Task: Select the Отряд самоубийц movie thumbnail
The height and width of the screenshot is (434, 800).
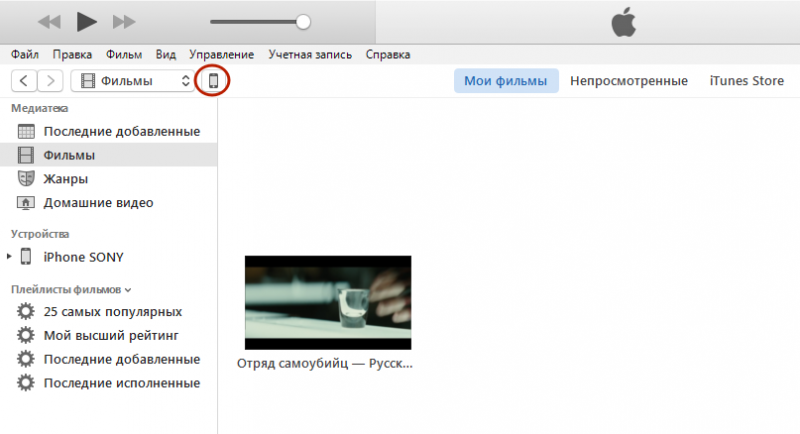Action: 328,302
